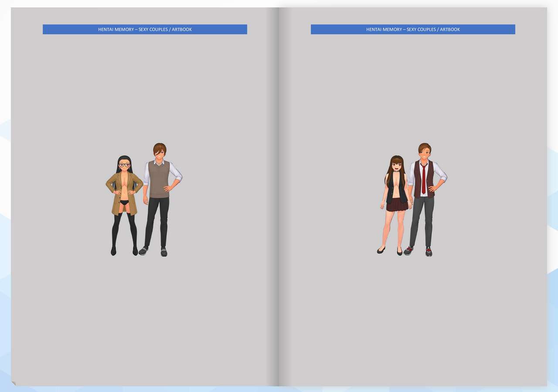
Task: Click the left page blue header banner
Action: coord(145,29)
